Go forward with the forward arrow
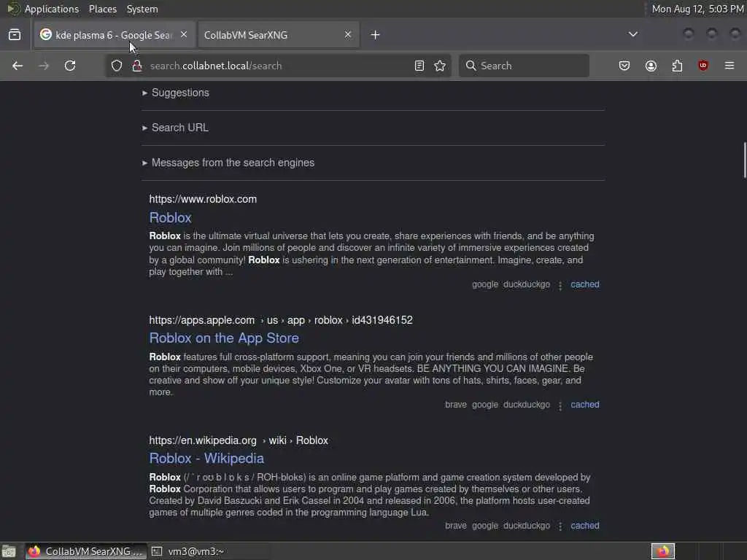The width and height of the screenshot is (747, 560). click(x=44, y=66)
